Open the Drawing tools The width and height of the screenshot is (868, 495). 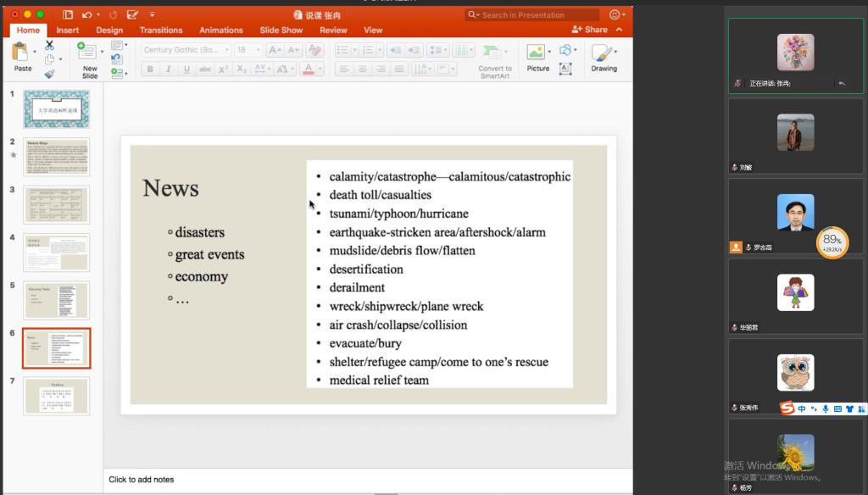[x=604, y=57]
